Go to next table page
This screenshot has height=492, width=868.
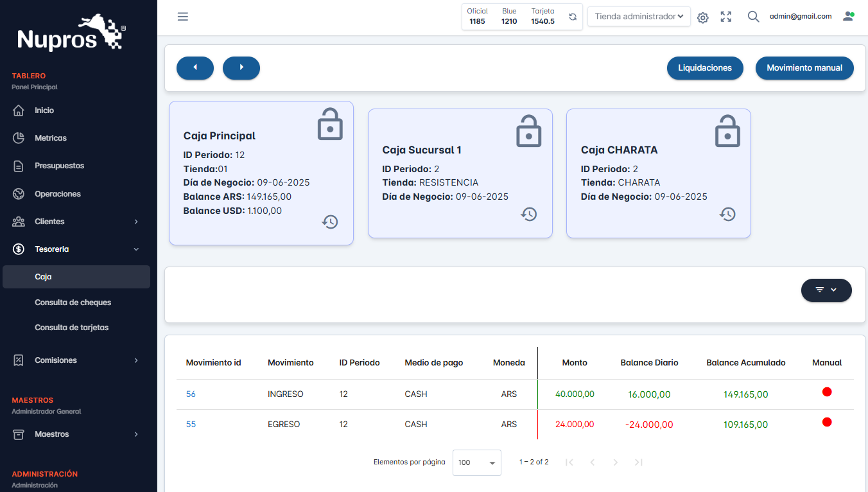616,462
